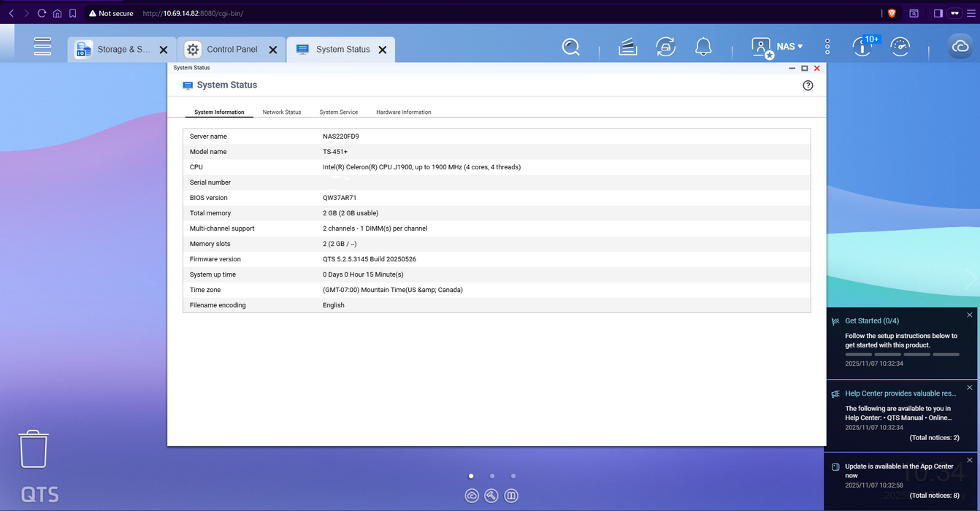This screenshot has height=511, width=980.
Task: Open the notifications bell icon
Action: [x=703, y=47]
